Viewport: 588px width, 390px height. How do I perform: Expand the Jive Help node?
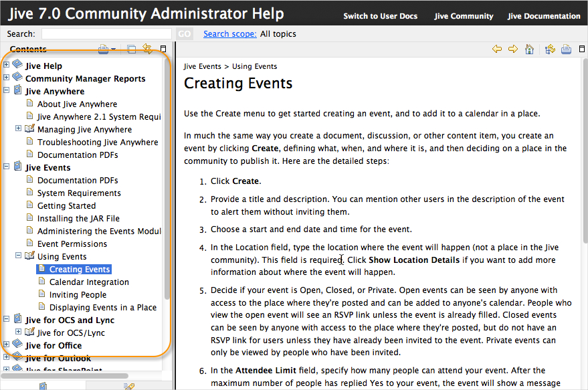click(7, 64)
